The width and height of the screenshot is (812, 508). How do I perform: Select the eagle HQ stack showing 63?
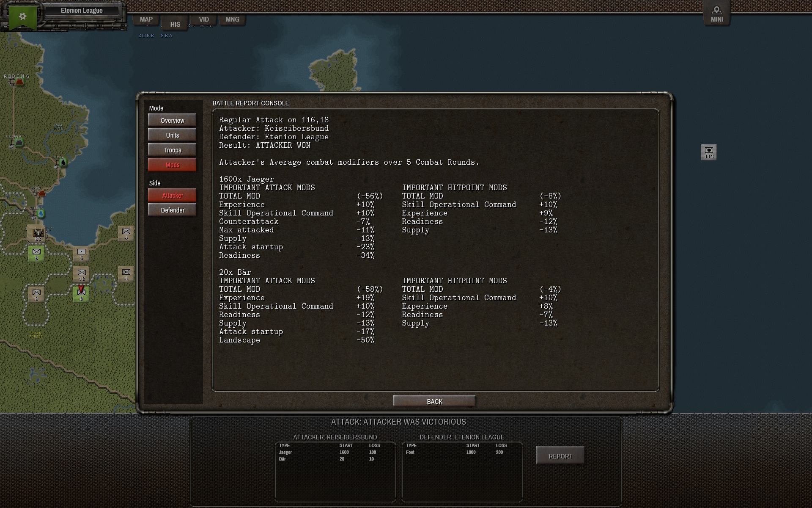pos(36,234)
